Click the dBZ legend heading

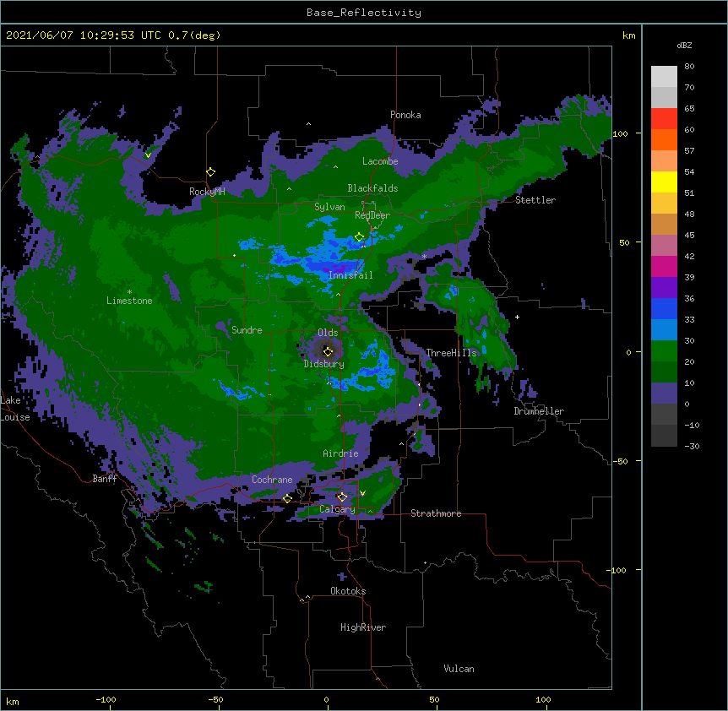click(684, 45)
